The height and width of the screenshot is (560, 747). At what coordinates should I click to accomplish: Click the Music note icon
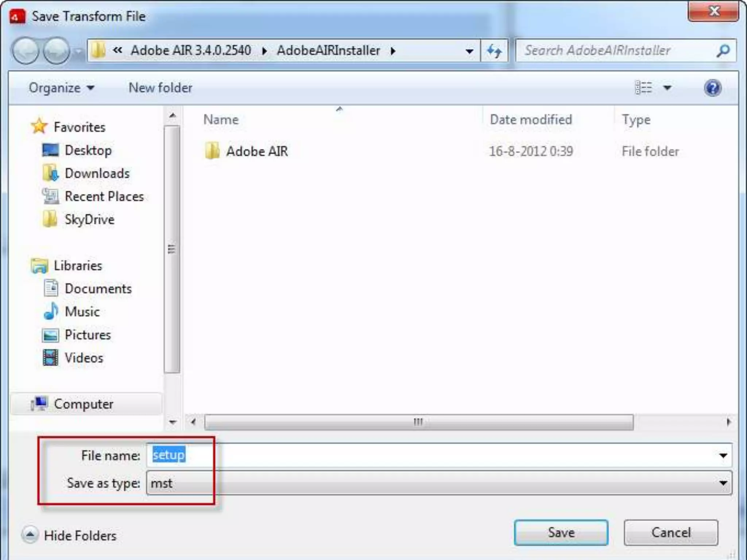coord(51,311)
